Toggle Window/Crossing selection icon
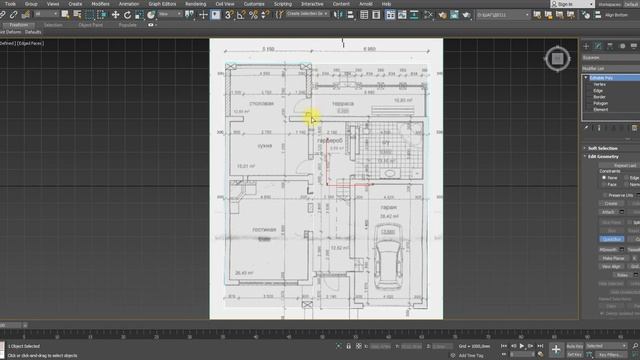Viewport: 640px width, 360px height. (x=102, y=15)
